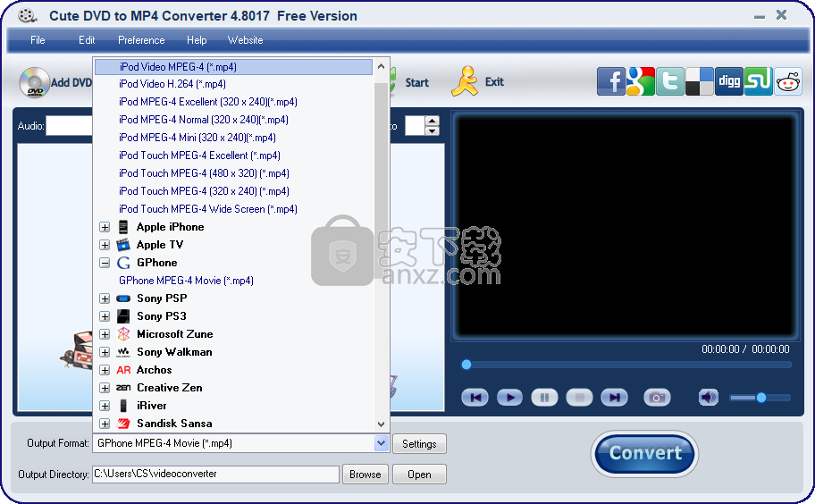Adjust the volume slider knob

[x=761, y=398]
